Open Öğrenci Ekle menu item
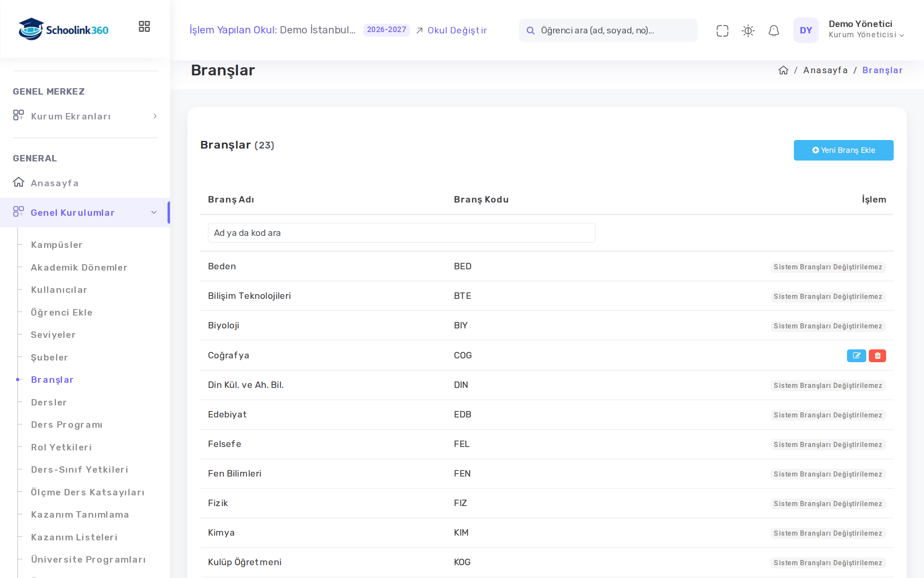This screenshot has height=578, width=924. pos(62,313)
